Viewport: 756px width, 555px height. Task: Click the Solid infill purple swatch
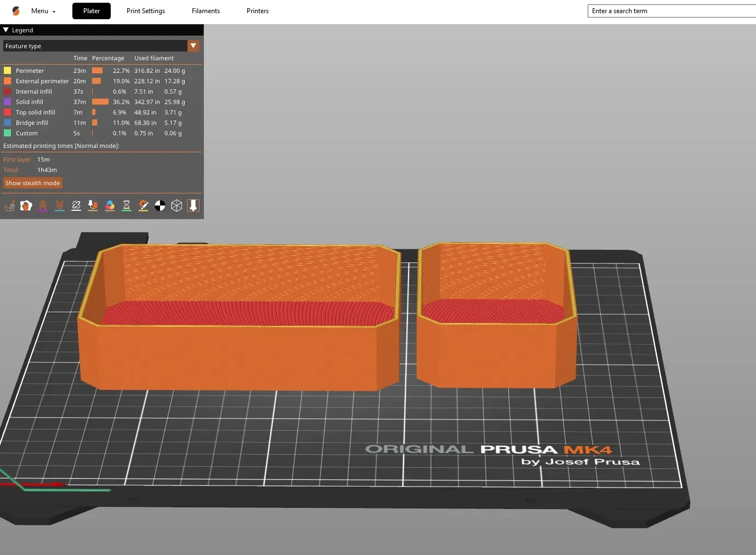[x=8, y=102]
